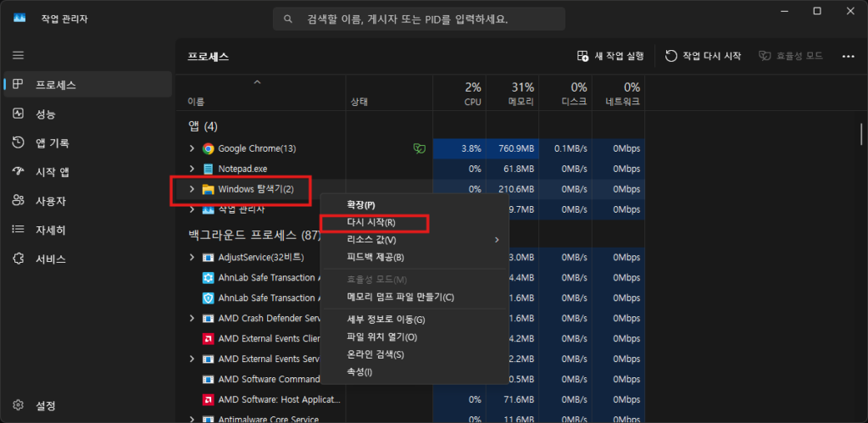Viewport: 868px width, 423px height.
Task: Click the 71.6MB value for AMD Software: Host Application
Action: point(512,399)
